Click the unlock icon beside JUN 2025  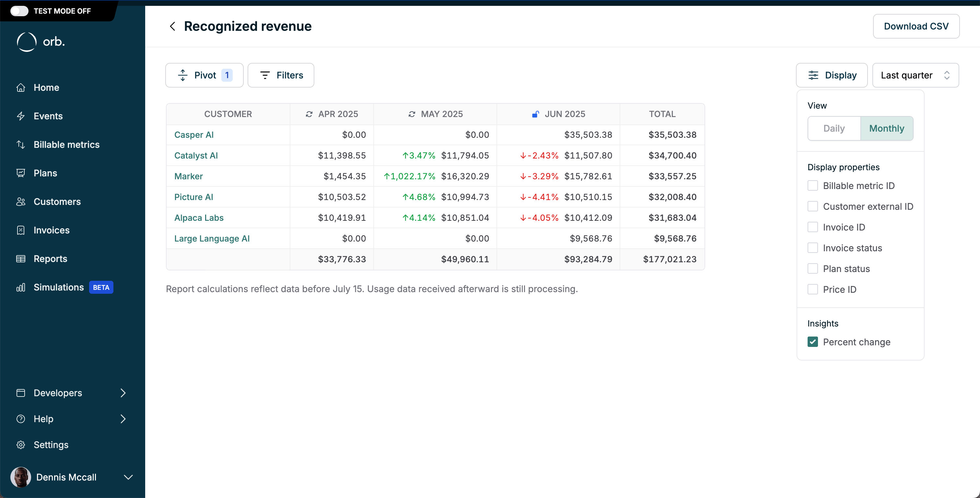point(535,114)
